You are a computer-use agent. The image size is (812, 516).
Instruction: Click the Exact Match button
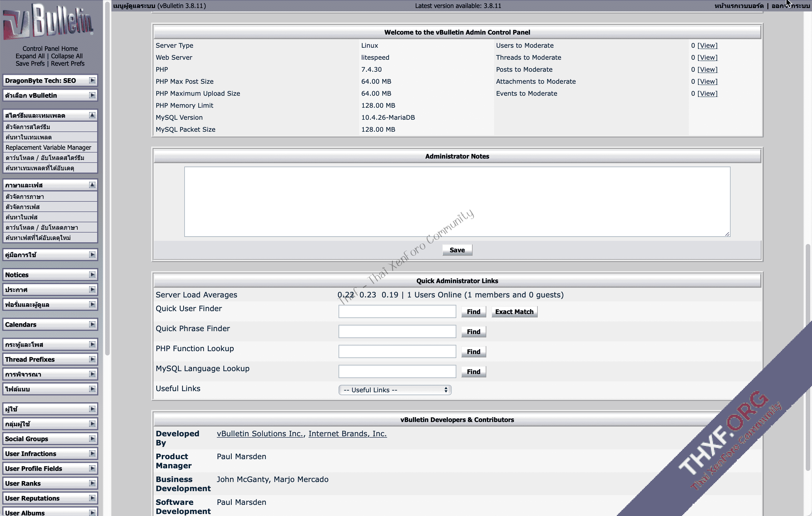click(514, 312)
